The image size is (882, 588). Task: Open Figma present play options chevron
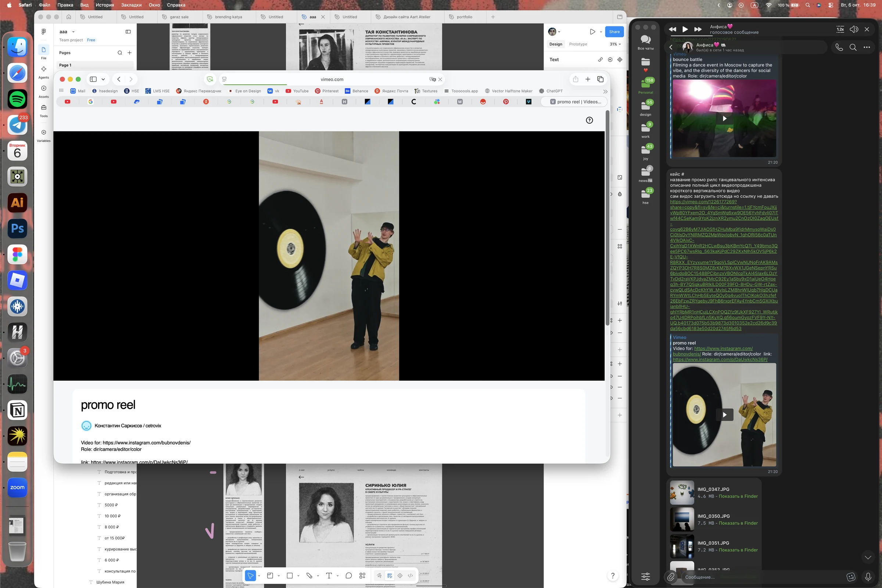pyautogui.click(x=601, y=32)
